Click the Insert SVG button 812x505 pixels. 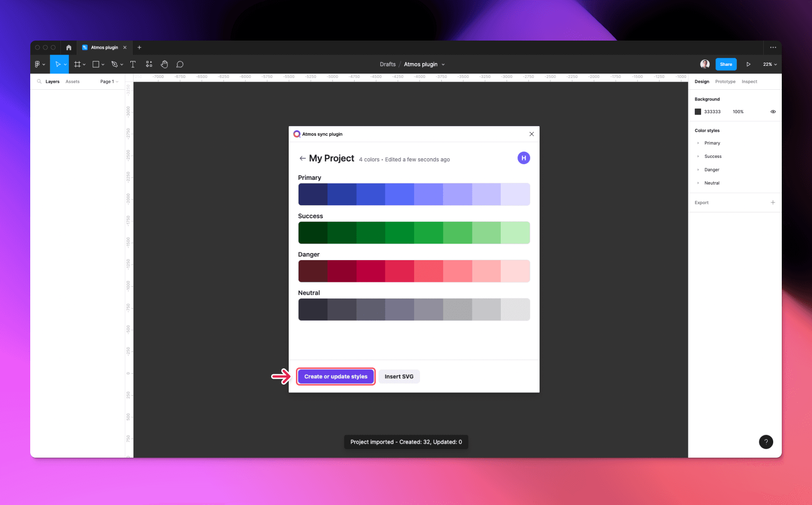point(399,376)
